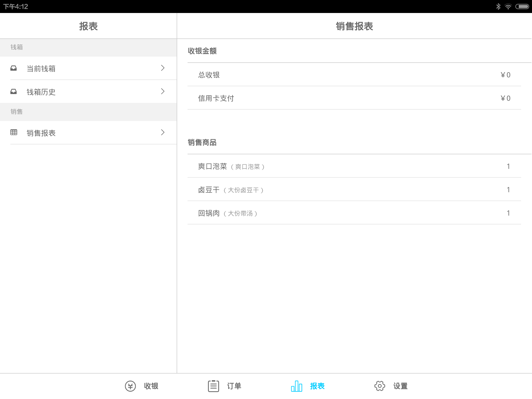
Task: Click the 大份带汤 spec label
Action: (x=240, y=214)
